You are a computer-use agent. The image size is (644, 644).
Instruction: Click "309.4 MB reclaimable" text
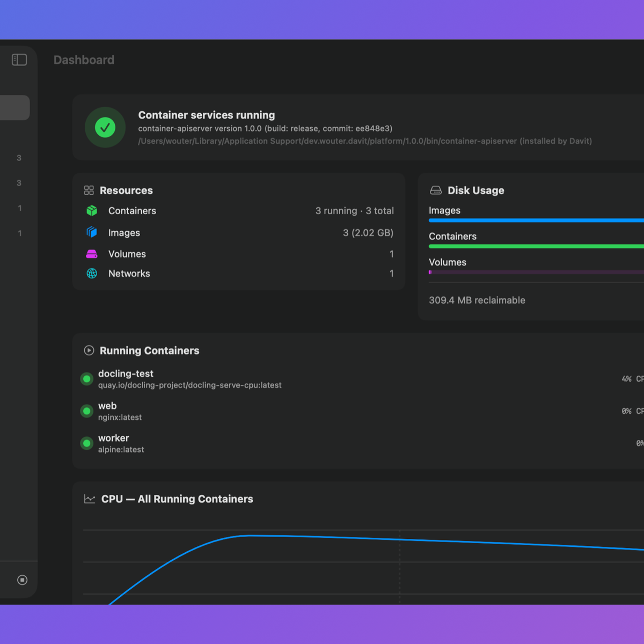coord(477,300)
